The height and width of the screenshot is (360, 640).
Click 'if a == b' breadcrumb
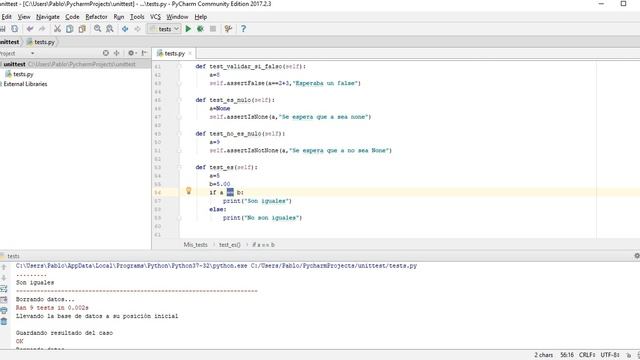[x=263, y=245]
